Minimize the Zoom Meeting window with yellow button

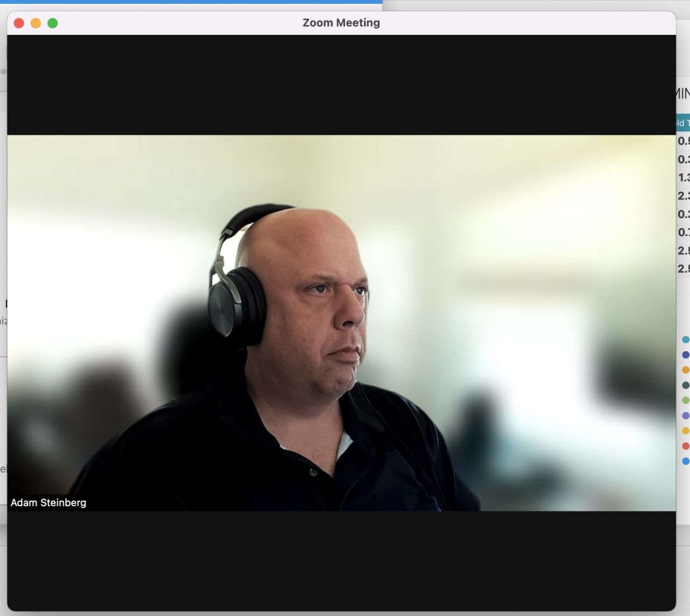(36, 23)
